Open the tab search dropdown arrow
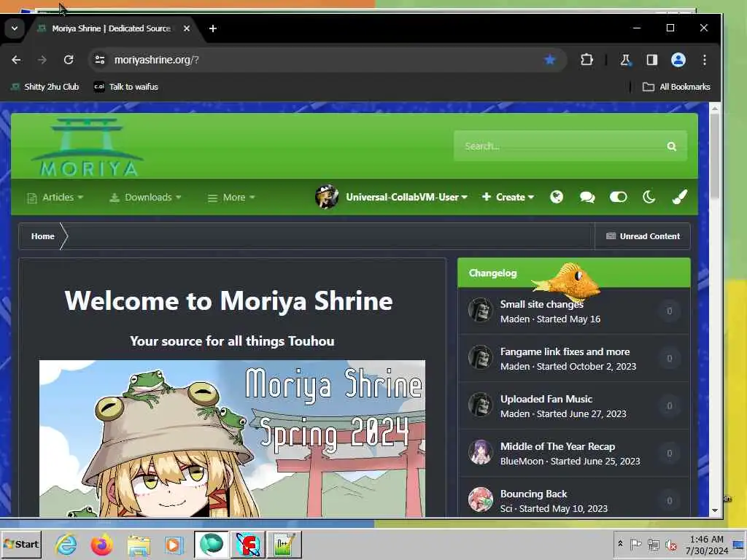747x560 pixels. click(15, 28)
